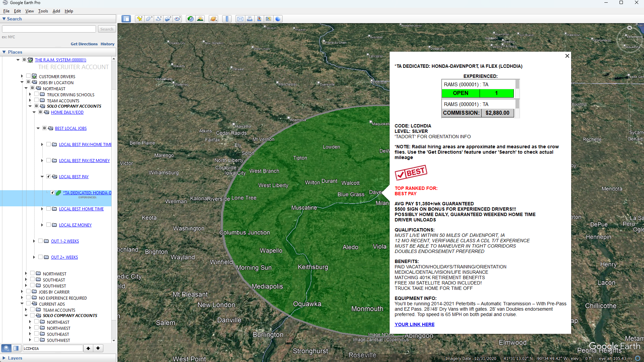Click the Add Placemark pushpin icon

(x=139, y=19)
